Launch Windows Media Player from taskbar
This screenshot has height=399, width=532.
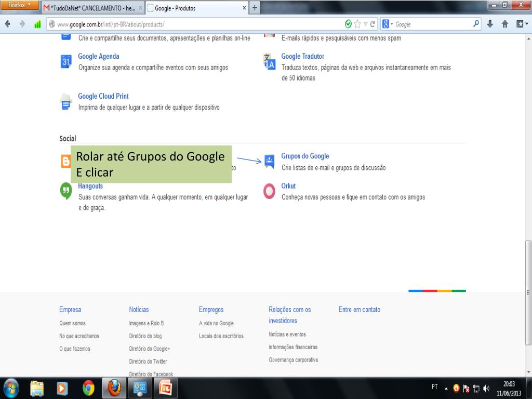coord(62,388)
